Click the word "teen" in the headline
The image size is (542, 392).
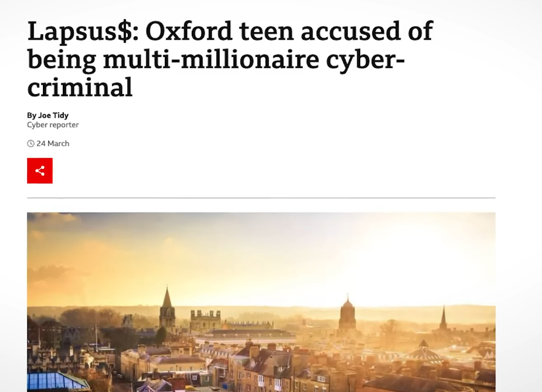[x=262, y=32]
